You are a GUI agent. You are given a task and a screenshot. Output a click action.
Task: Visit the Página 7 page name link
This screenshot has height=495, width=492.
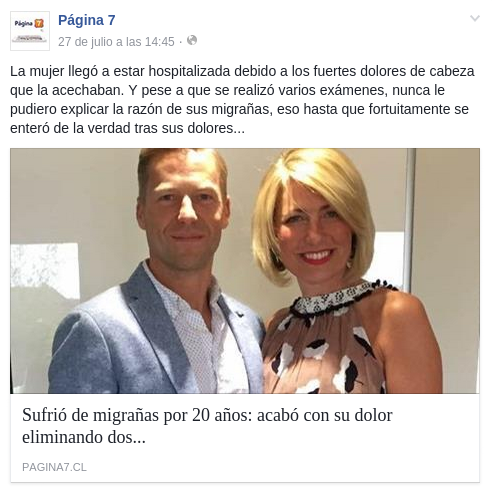tap(87, 20)
